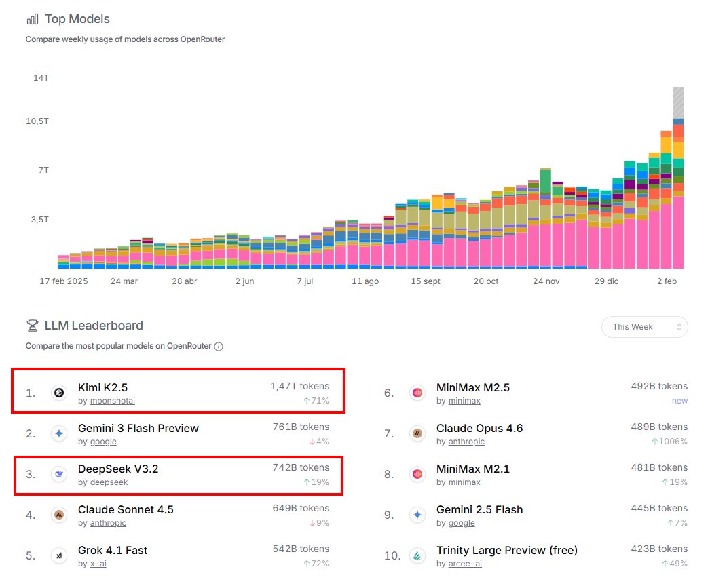Click the 4% decrease indicator for Gemini 3 Flash
This screenshot has width=710, height=588.
click(319, 442)
